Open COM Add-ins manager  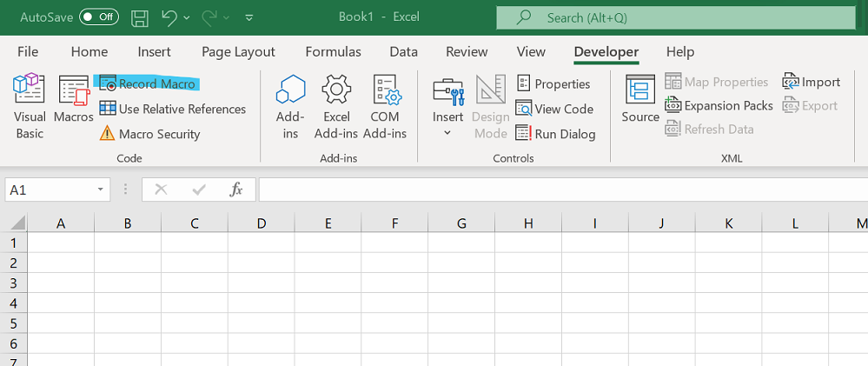pos(385,106)
